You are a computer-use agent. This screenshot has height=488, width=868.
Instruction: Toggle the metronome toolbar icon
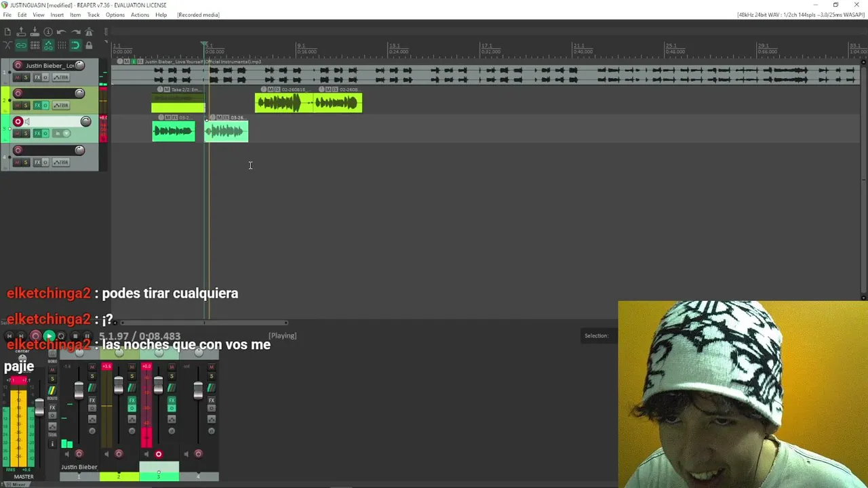click(89, 32)
